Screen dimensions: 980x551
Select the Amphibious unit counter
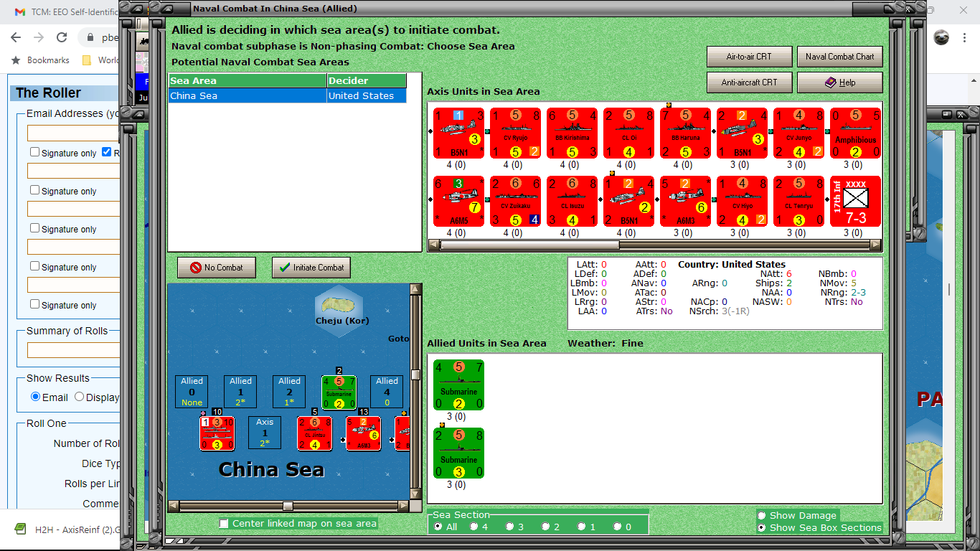pos(855,133)
